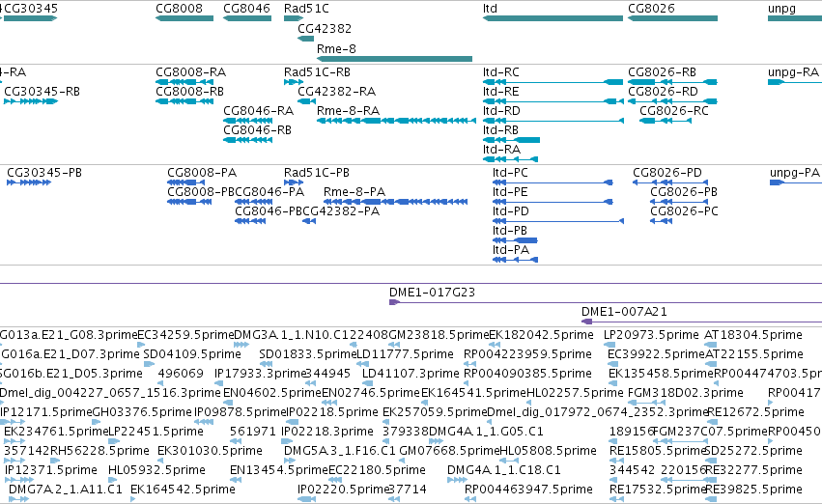This screenshot has width=822, height=504.
Task: Click the 'unpg-PA' protein label
Action: click(795, 174)
